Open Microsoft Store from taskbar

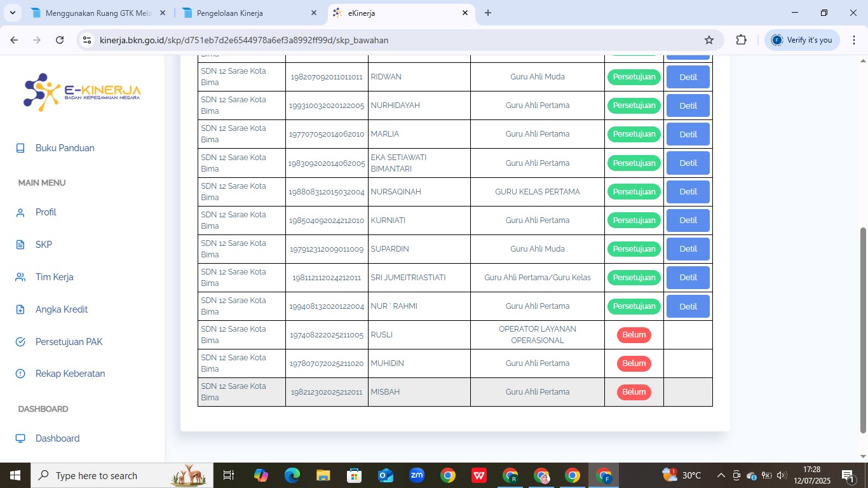[355, 475]
